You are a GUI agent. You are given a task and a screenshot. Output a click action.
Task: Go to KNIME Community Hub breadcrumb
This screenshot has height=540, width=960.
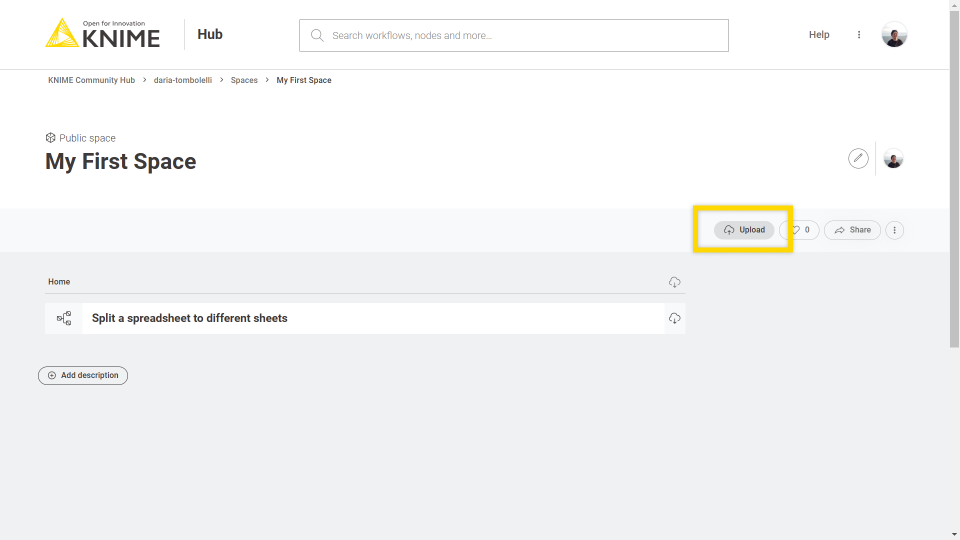click(91, 80)
